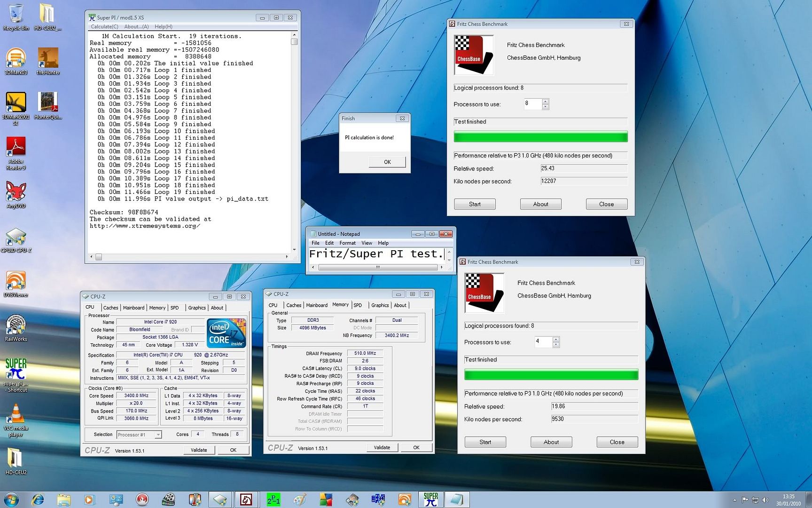Click the Core Speed value 3400.0 MHz
Image resolution: width=812 pixels, height=508 pixels.
136,396
